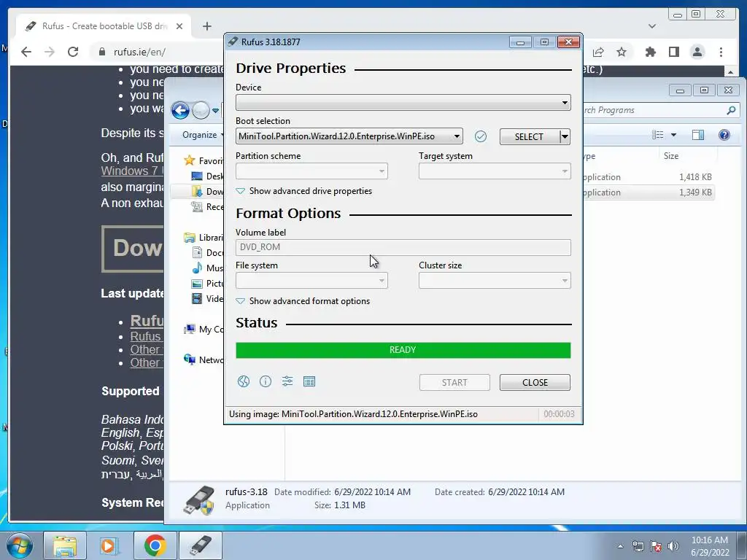Open the File system dropdown
The width and height of the screenshot is (747, 560).
[311, 281]
